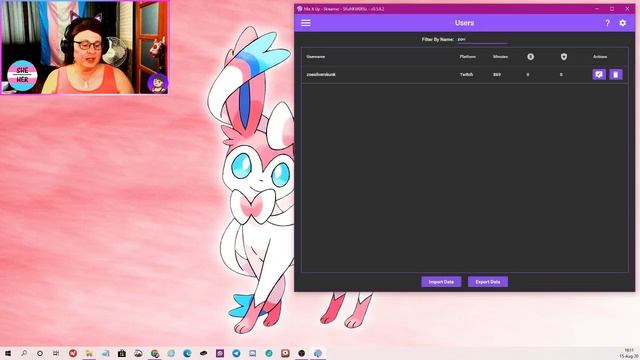Image resolution: width=640 pixels, height=360 pixels.
Task: Click the Filter By Name input field
Action: coord(482,40)
